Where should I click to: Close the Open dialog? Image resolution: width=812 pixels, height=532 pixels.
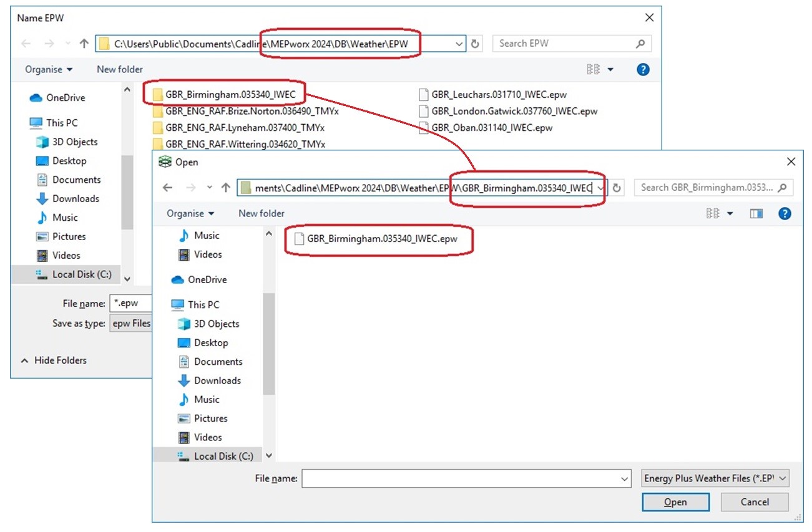click(x=791, y=162)
